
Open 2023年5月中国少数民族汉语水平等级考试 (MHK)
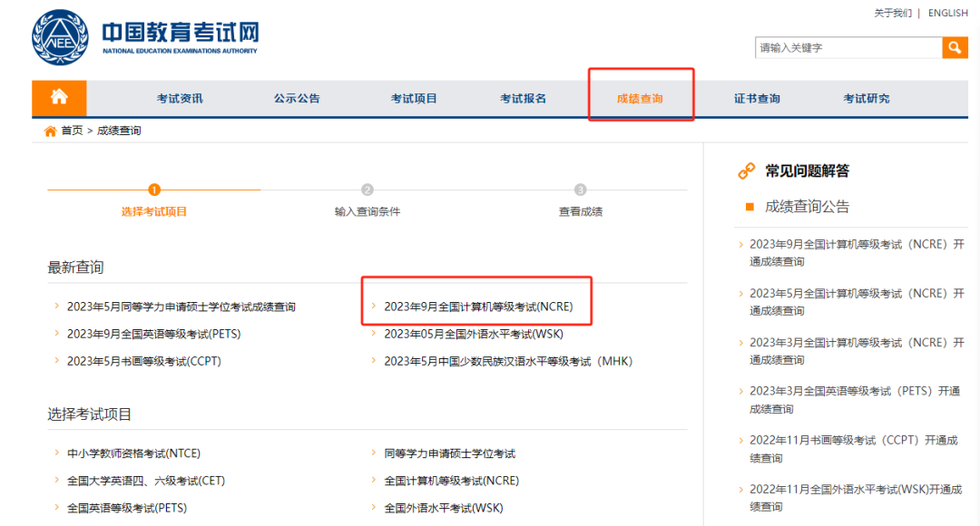tap(508, 361)
